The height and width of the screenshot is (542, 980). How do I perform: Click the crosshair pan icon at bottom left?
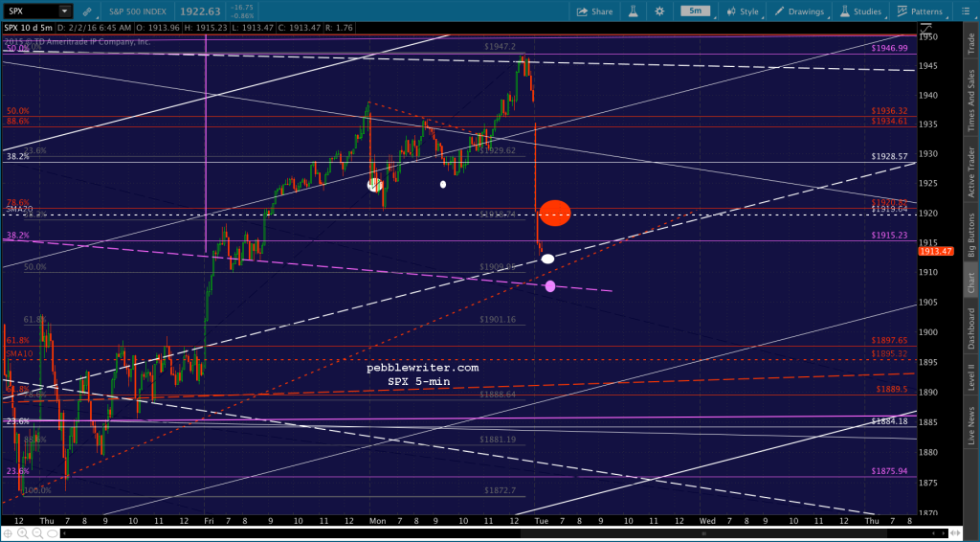coord(9,533)
